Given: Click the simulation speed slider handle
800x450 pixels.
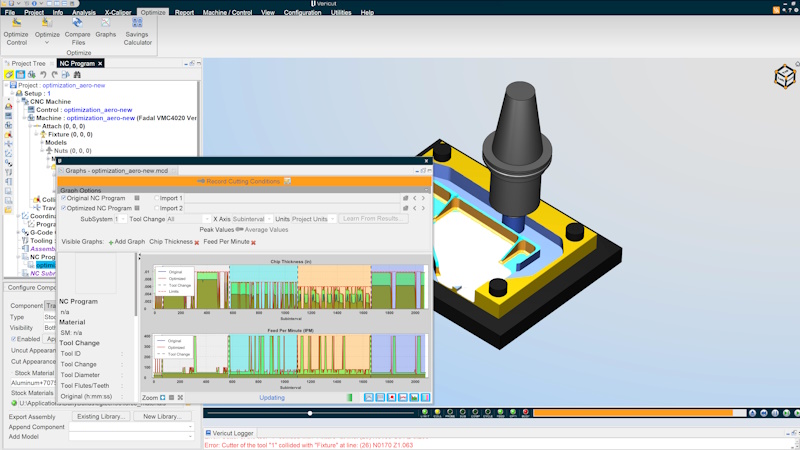Looking at the screenshot, I should click(x=310, y=413).
